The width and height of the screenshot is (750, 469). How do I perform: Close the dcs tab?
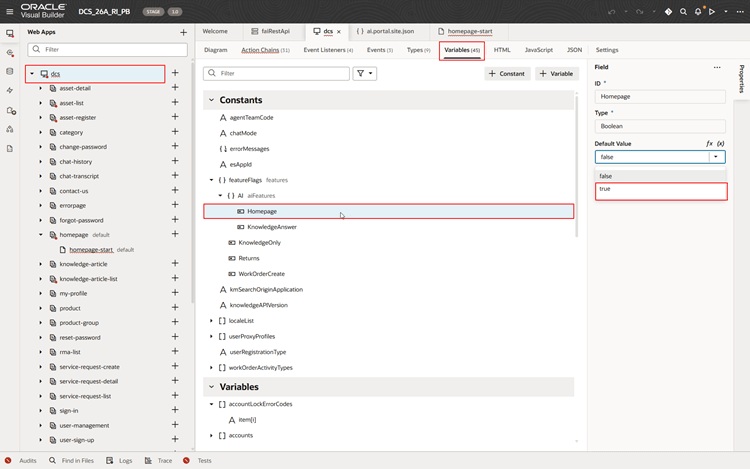point(339,32)
